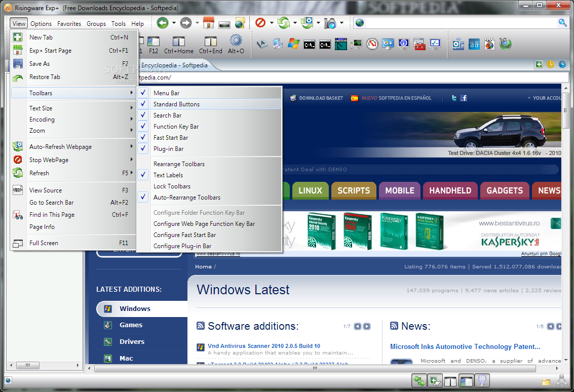Open the blue clock icon near the tab bar

562,64
